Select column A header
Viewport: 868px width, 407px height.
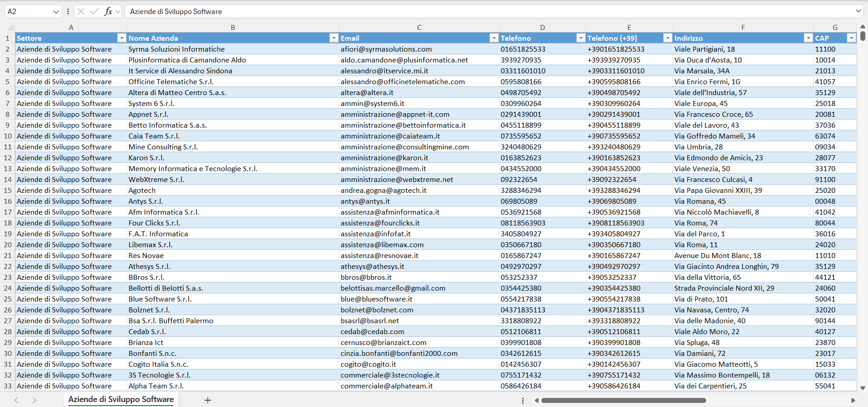pos(71,28)
